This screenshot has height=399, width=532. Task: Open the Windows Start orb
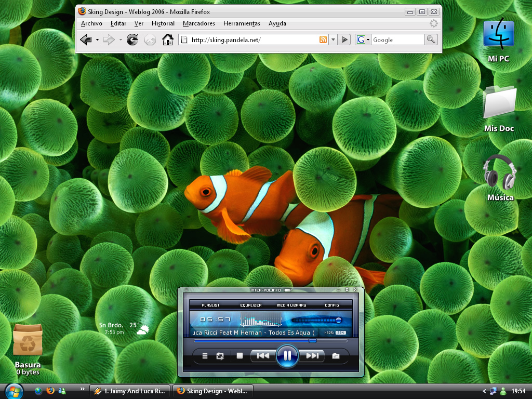pyautogui.click(x=13, y=391)
